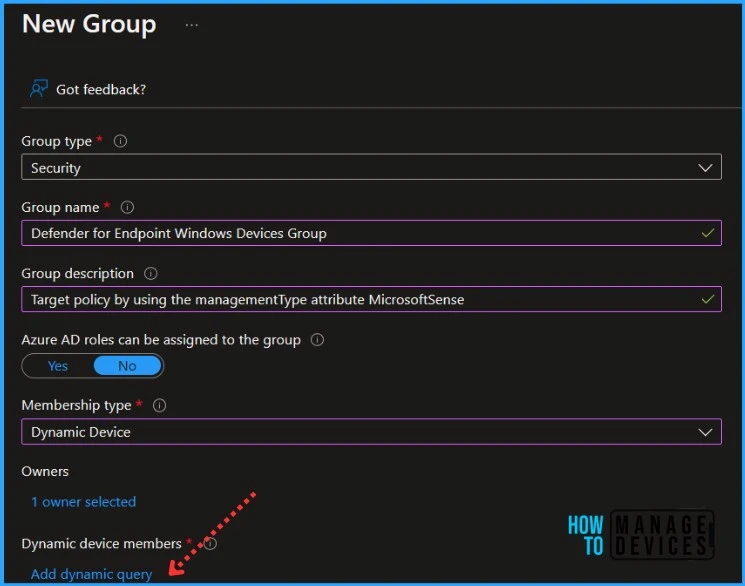Show info tooltip for Group type
Image resolution: width=745 pixels, height=586 pixels.
(x=120, y=141)
